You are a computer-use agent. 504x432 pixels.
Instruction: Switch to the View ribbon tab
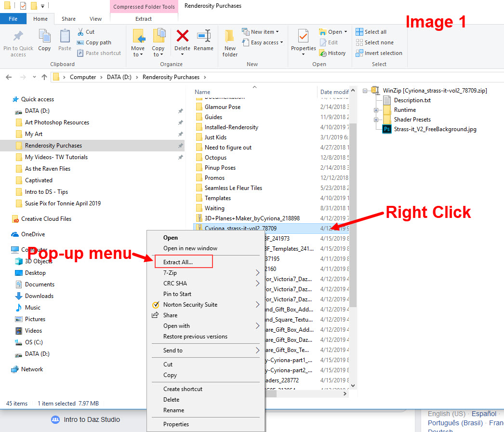point(95,19)
